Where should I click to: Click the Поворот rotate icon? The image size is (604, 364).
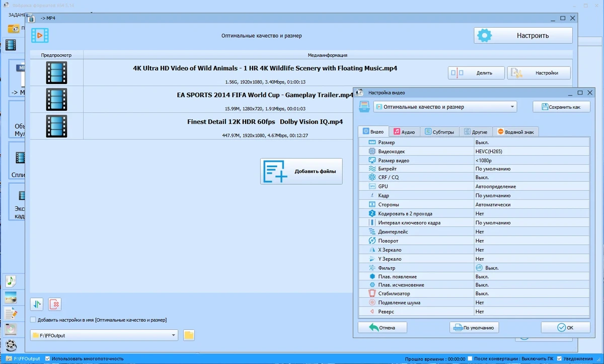372,241
